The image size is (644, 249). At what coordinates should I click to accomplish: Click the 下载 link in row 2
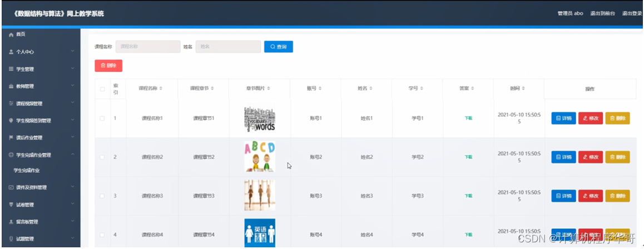[x=468, y=157]
